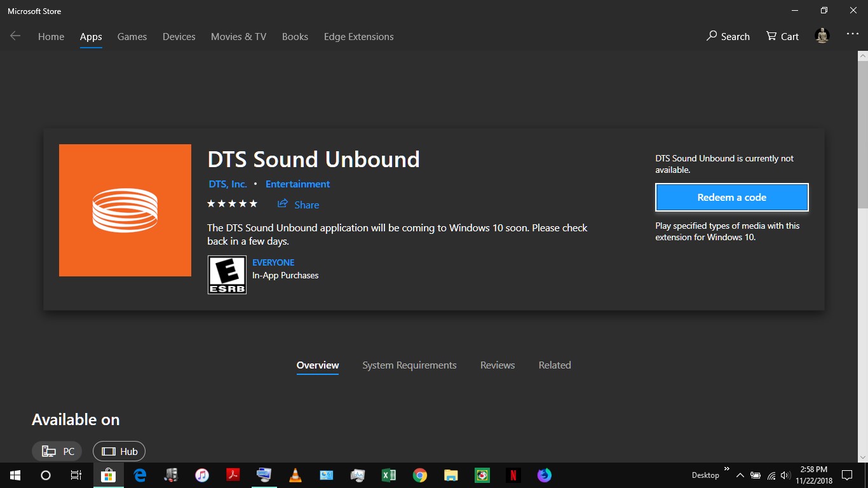The height and width of the screenshot is (488, 868).
Task: Click the battery status tray icon
Action: pyautogui.click(x=756, y=475)
